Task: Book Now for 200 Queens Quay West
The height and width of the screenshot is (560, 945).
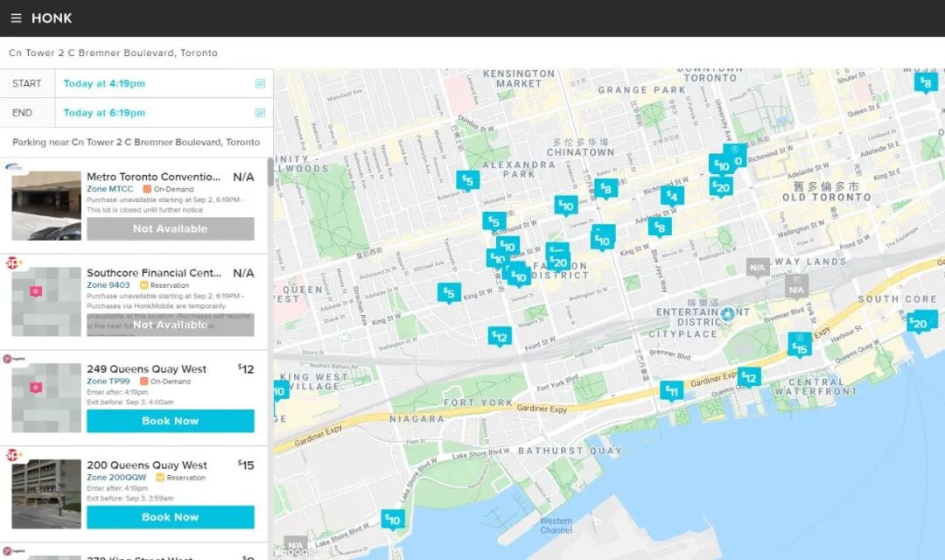Action: [x=171, y=517]
